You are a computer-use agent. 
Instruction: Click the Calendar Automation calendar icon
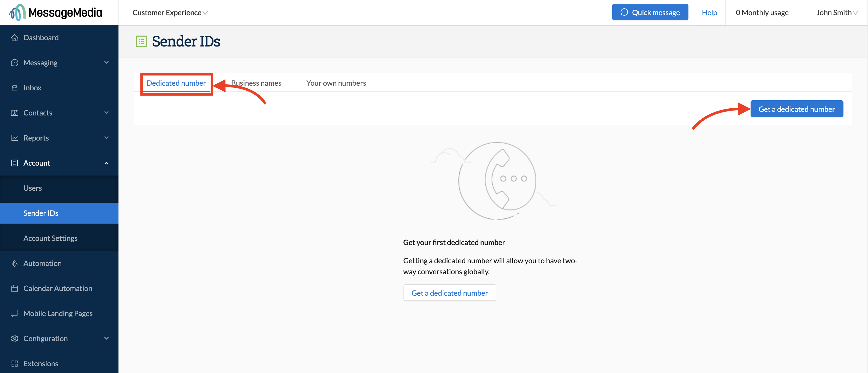[15, 288]
